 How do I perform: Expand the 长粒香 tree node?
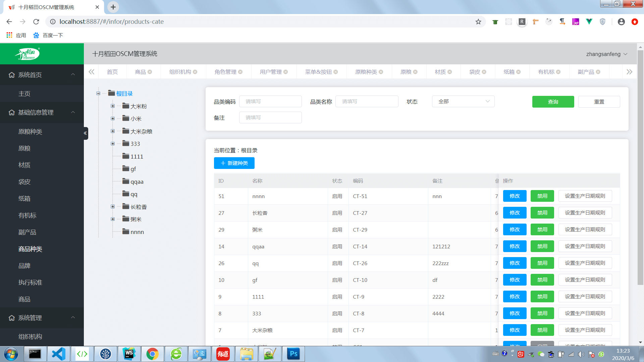coord(113,207)
